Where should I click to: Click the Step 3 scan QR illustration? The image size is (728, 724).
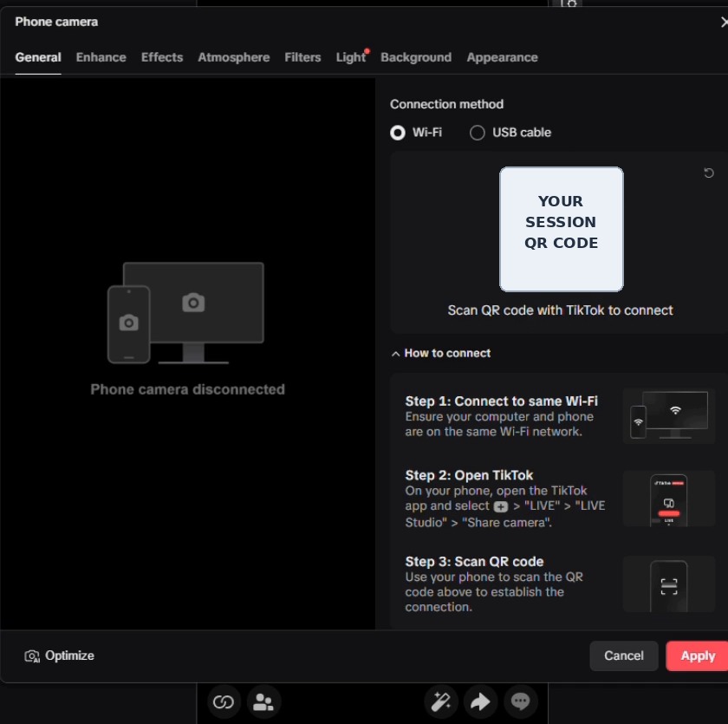tap(668, 584)
